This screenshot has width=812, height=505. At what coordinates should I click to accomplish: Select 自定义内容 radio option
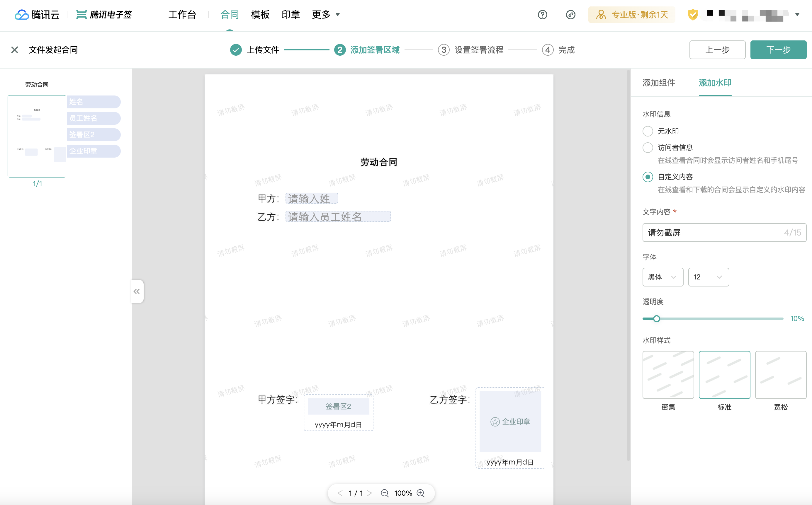point(648,177)
